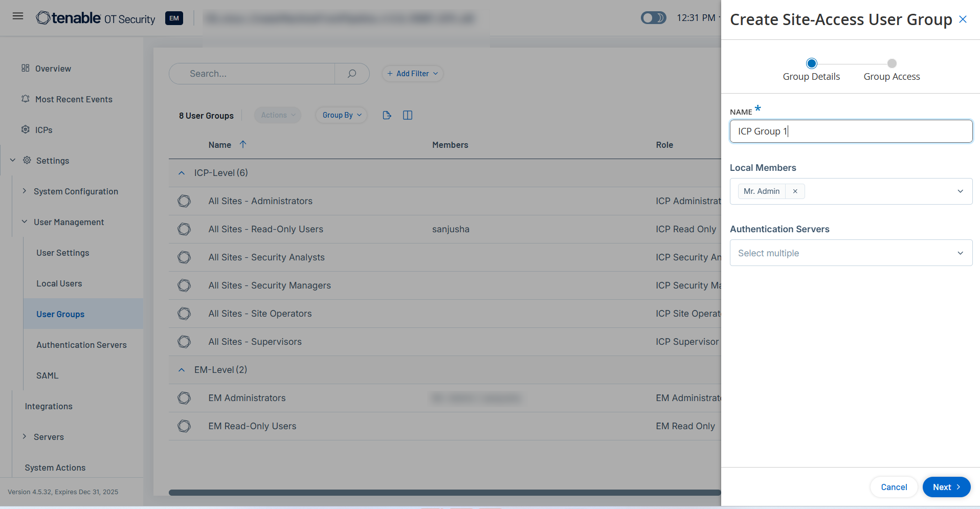Open the hamburger navigation menu
This screenshot has height=509, width=980.
pyautogui.click(x=18, y=16)
